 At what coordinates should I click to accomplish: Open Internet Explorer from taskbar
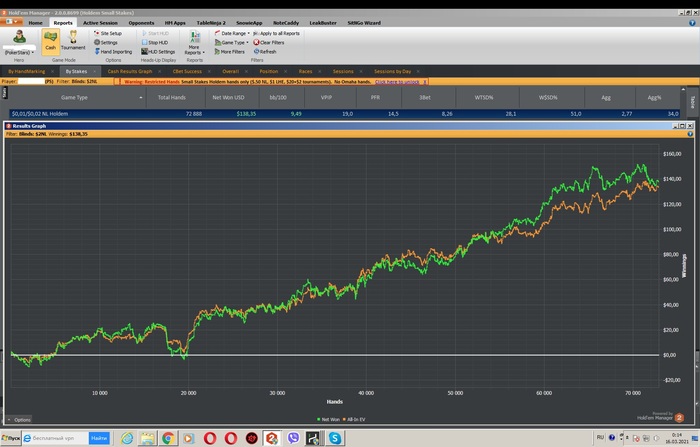click(127, 438)
